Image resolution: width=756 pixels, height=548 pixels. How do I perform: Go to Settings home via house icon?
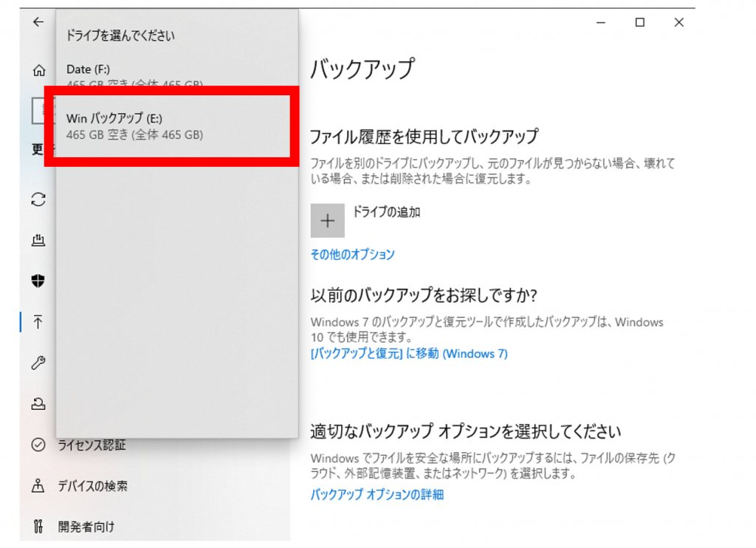click(38, 71)
